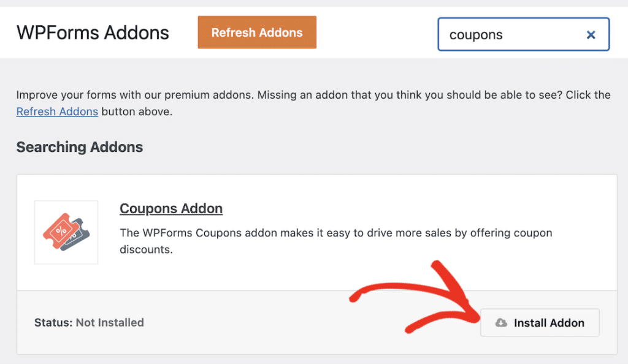Click the red coupon ticket thumbnail image

tap(66, 233)
